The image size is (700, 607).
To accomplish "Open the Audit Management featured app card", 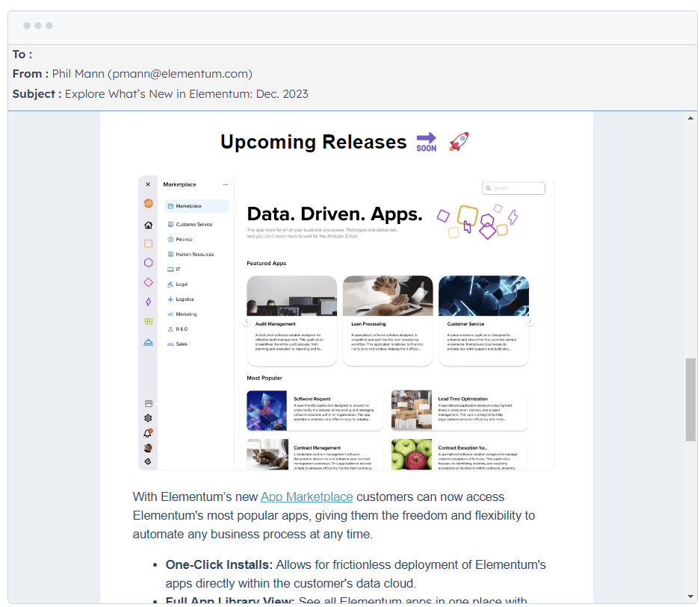I will (x=292, y=321).
